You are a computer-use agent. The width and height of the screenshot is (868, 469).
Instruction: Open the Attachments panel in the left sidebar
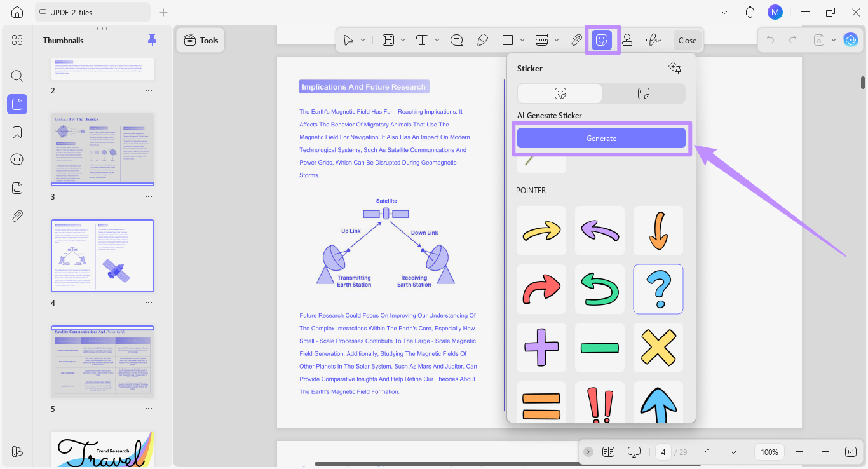17,215
